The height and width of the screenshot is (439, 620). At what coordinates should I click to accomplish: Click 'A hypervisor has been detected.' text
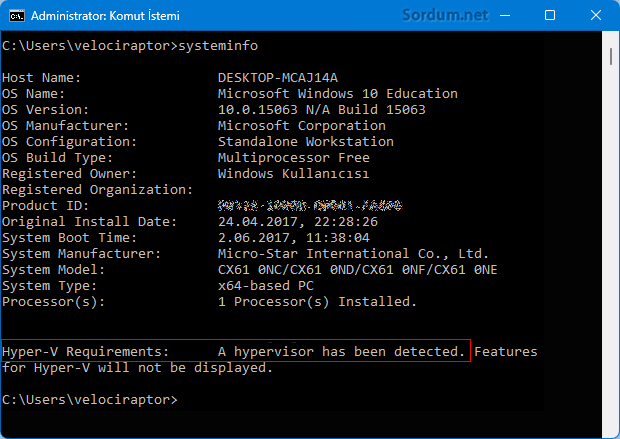(x=341, y=352)
